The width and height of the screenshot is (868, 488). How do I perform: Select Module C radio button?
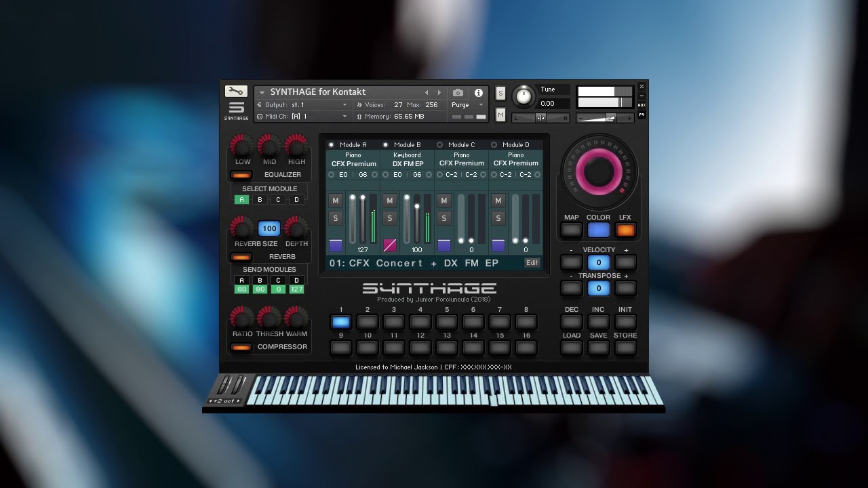(x=441, y=144)
